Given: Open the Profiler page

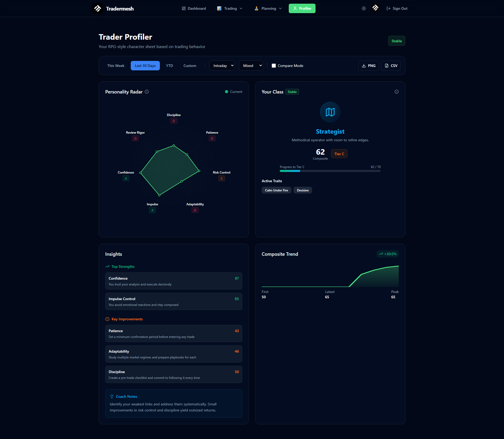Looking at the screenshot, I should tap(302, 8).
